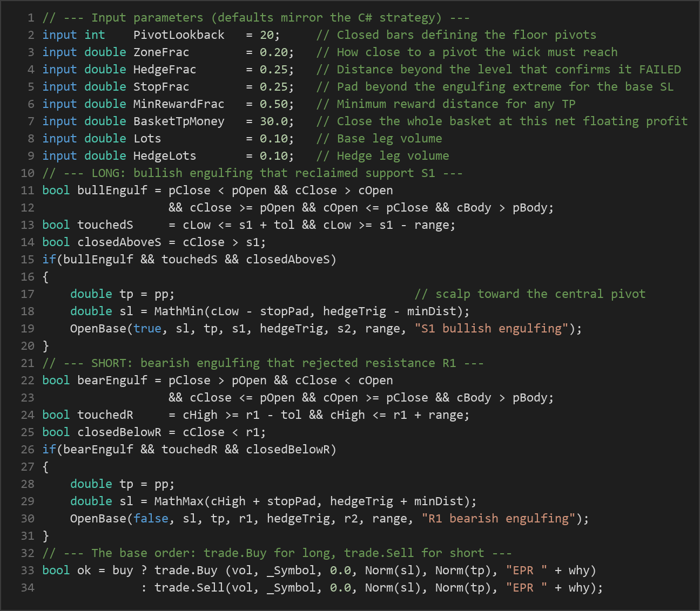Click the trade.Sell call on line 34
The height and width of the screenshot is (611, 700).
tap(190, 588)
